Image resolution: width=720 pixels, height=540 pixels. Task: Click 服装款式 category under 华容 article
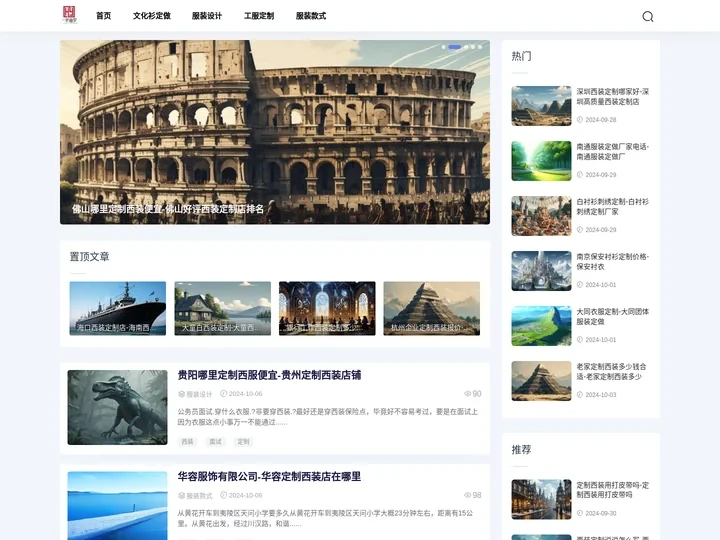tap(199, 495)
